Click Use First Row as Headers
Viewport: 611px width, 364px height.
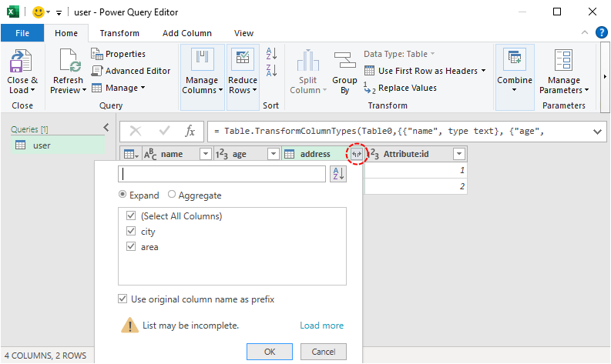(x=425, y=71)
